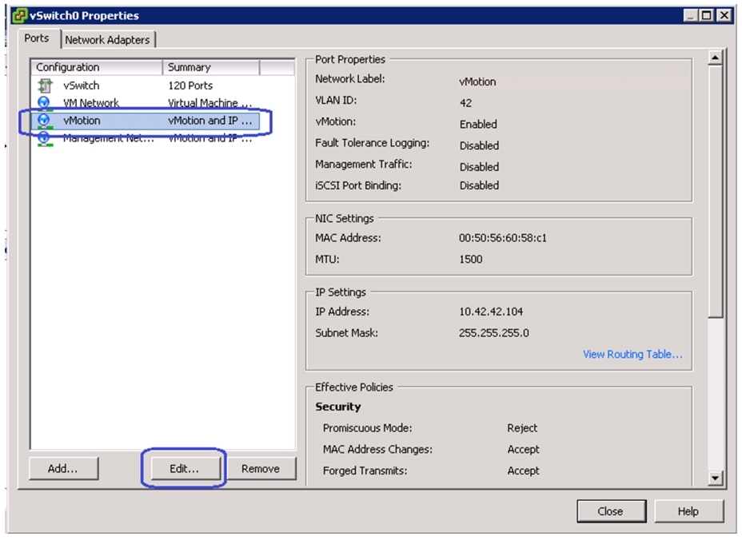Click the IP address 10.42.42.104
This screenshot has height=560, width=742.
coord(491,312)
